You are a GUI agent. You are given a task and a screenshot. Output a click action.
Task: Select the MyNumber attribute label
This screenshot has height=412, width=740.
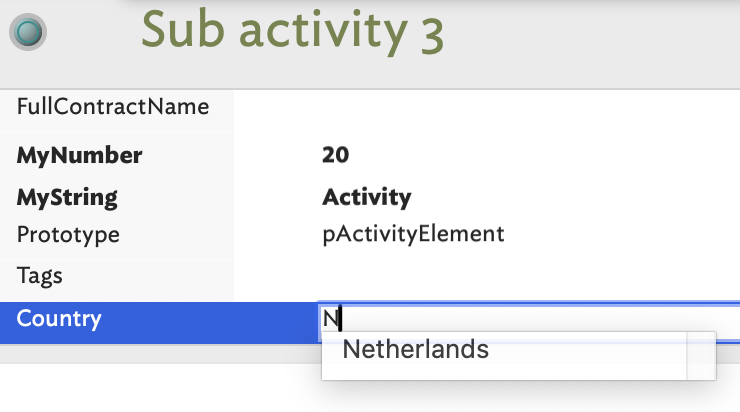pos(79,155)
